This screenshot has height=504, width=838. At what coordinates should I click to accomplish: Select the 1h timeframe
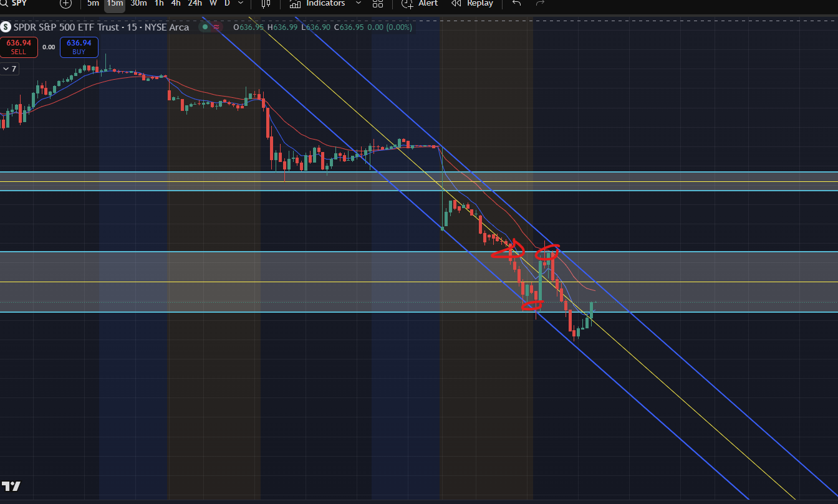point(159,3)
